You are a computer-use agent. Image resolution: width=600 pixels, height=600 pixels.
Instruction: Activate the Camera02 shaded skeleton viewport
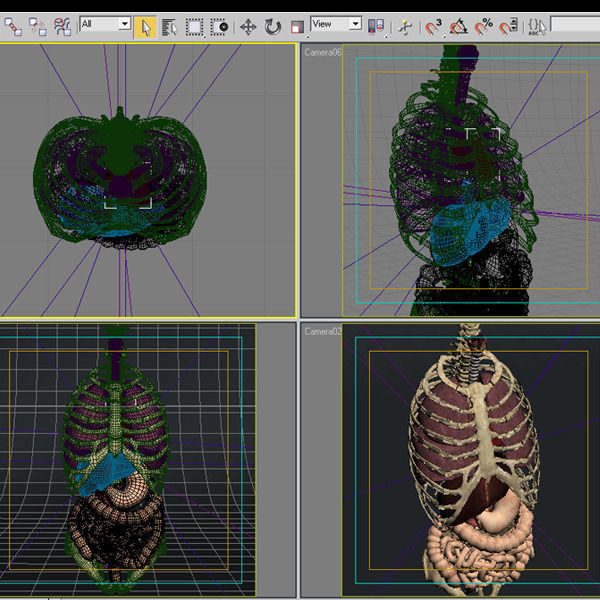450,459
